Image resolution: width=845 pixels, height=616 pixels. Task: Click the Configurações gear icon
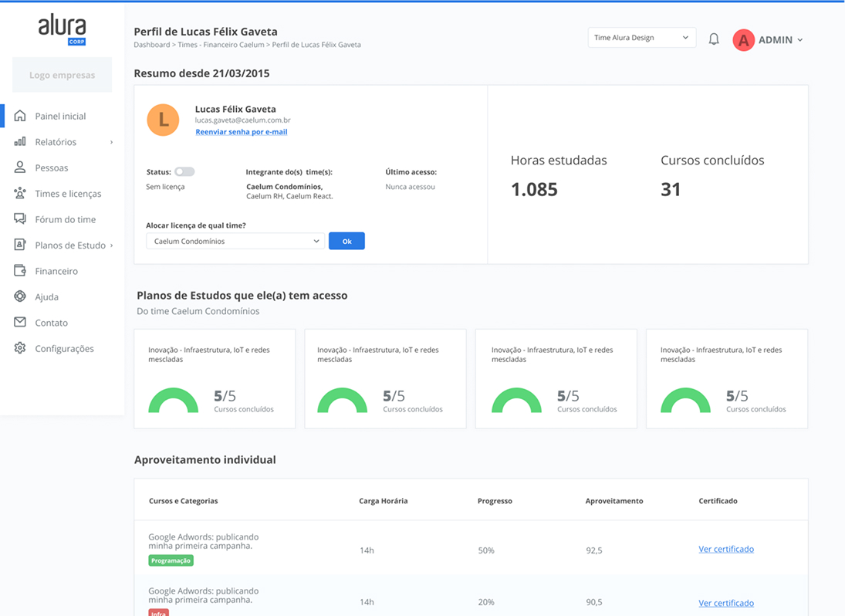click(x=20, y=348)
